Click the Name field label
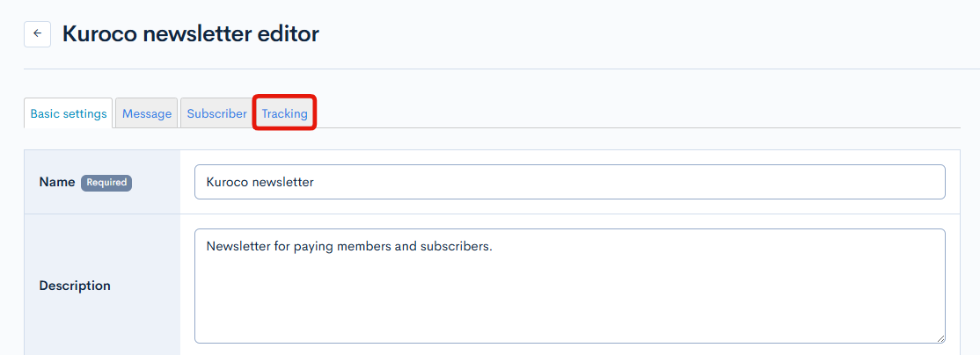The width and height of the screenshot is (980, 355). point(56,183)
